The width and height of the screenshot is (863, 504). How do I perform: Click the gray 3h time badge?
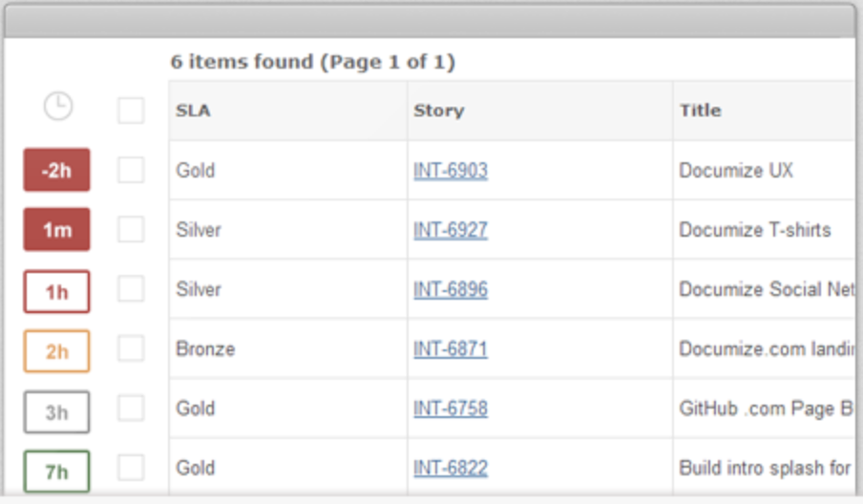coord(56,412)
